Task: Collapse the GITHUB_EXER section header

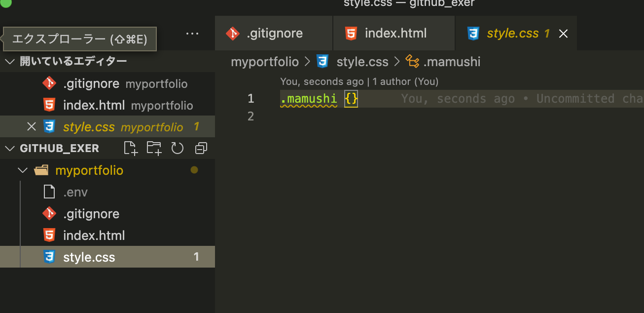Action: coord(10,148)
